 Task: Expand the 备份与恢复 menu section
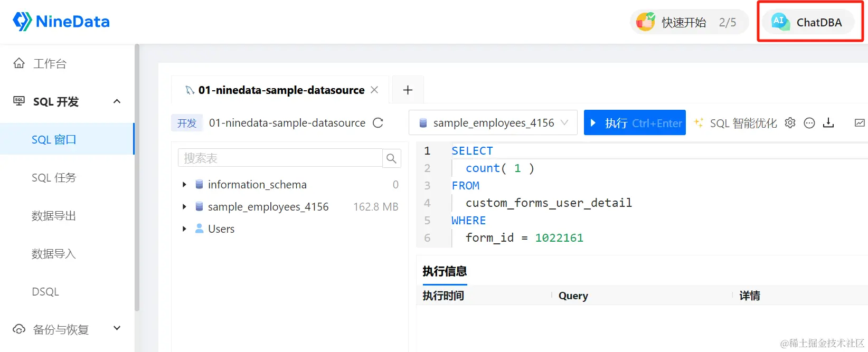tap(117, 329)
